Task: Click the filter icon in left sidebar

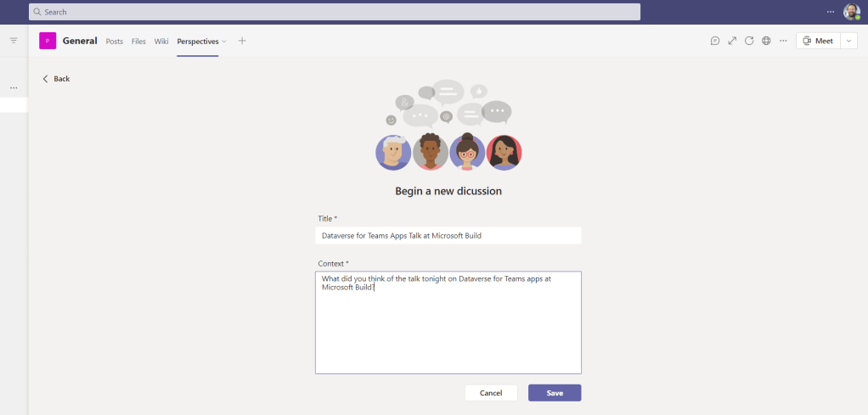Action: coord(14,41)
